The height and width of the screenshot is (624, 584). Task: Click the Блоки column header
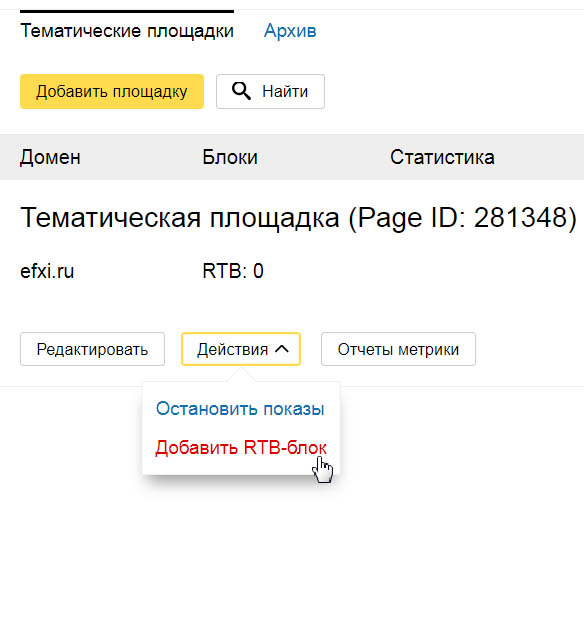point(230,157)
